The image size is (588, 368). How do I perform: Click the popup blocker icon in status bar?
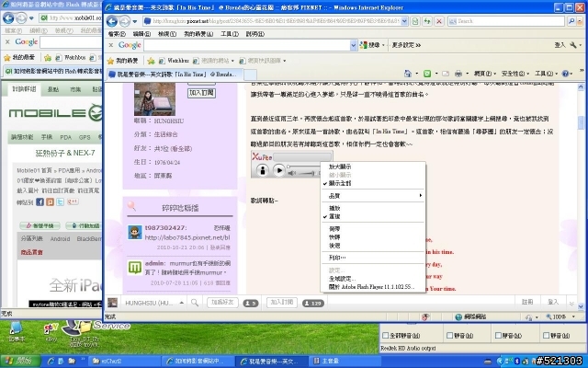click(x=425, y=316)
